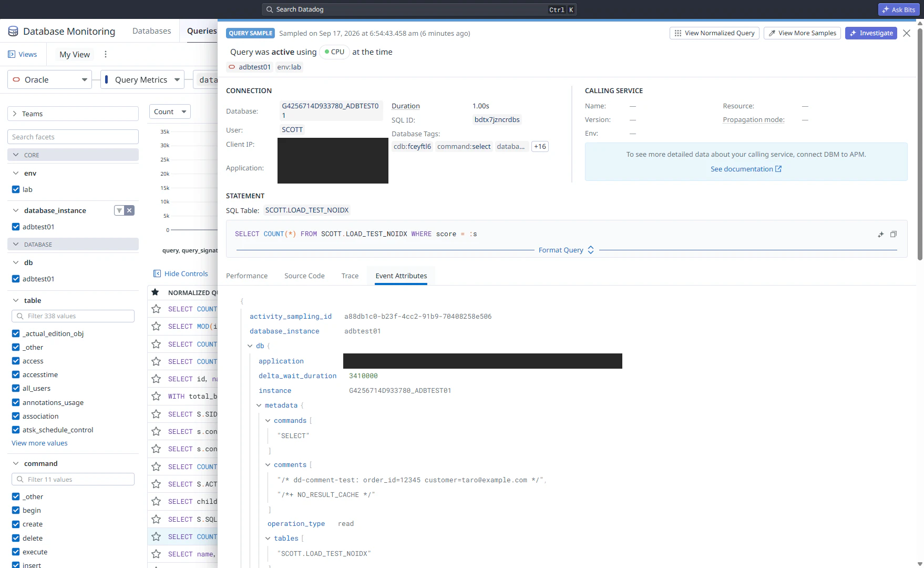This screenshot has width=924, height=568.
Task: Toggle the _actual_edition_obj table checkbox
Action: click(x=16, y=333)
